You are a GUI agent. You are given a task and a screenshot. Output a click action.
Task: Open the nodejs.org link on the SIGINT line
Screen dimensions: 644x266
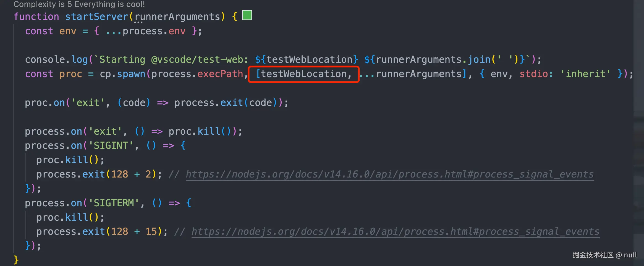[389, 174]
